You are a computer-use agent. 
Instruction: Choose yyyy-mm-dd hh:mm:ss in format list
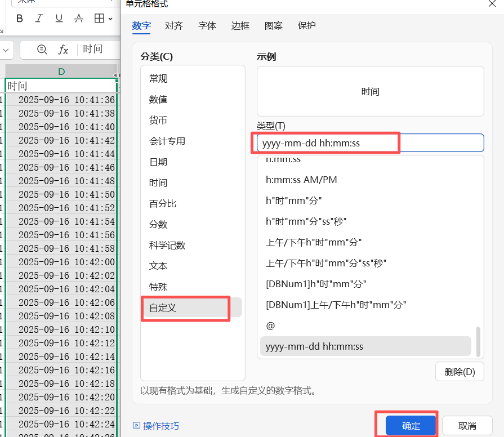click(366, 346)
